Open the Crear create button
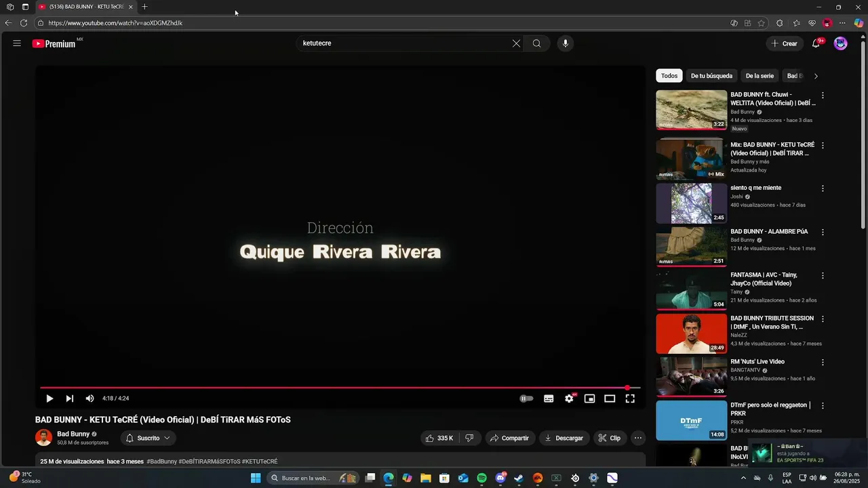 point(785,43)
